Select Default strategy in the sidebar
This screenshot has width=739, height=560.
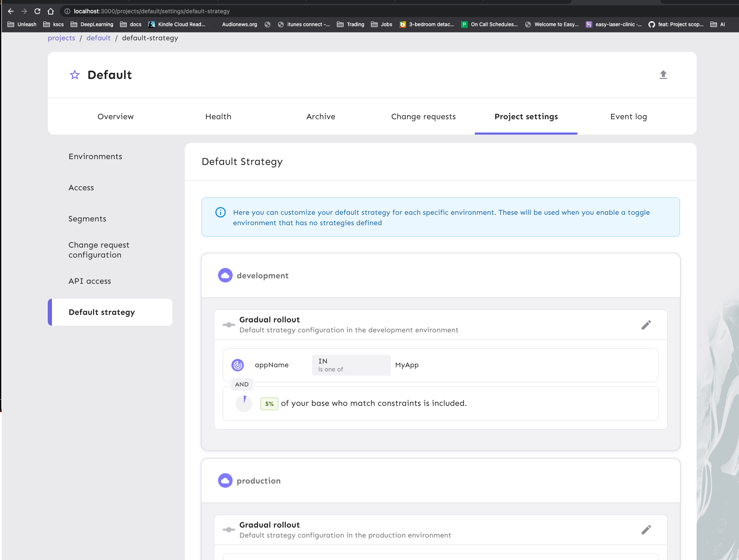click(110, 312)
